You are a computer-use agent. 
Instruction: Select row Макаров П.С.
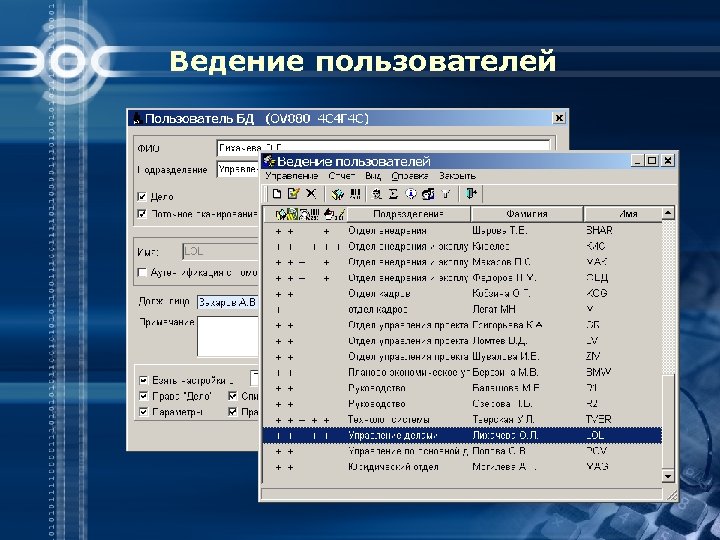462,262
